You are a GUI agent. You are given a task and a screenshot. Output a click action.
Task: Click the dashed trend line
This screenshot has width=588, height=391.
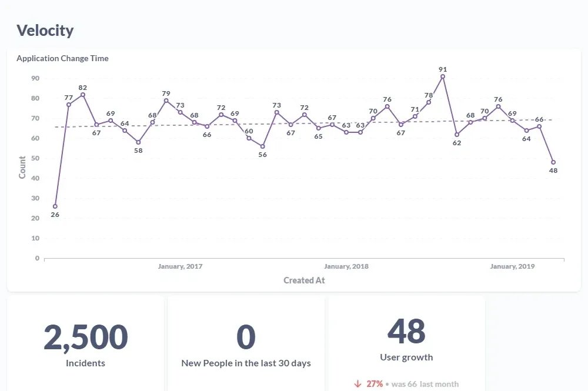[304, 123]
